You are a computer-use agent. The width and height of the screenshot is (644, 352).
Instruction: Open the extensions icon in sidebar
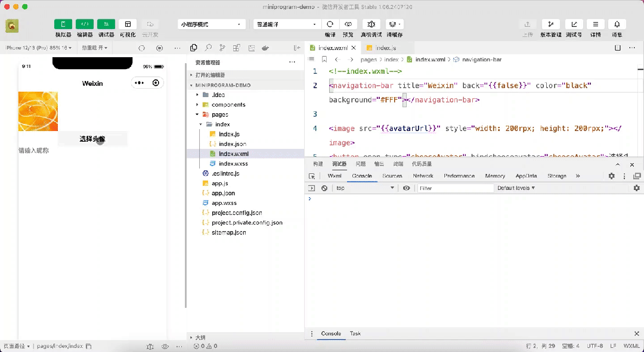[237, 48]
